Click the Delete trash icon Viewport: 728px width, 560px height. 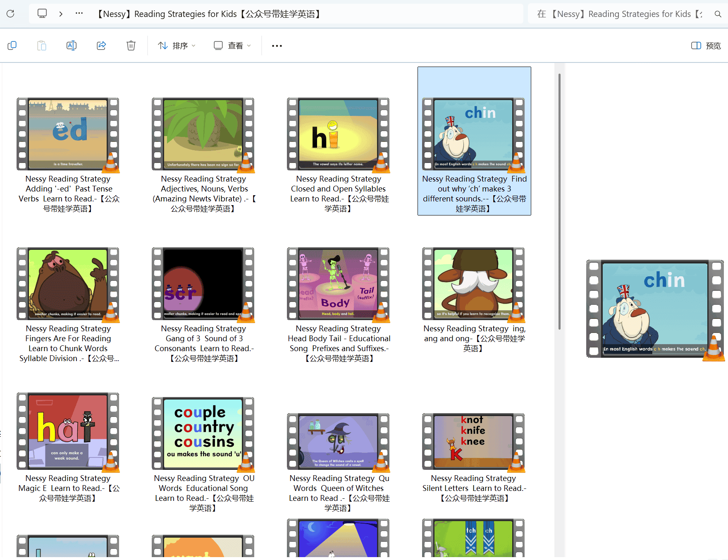click(131, 45)
